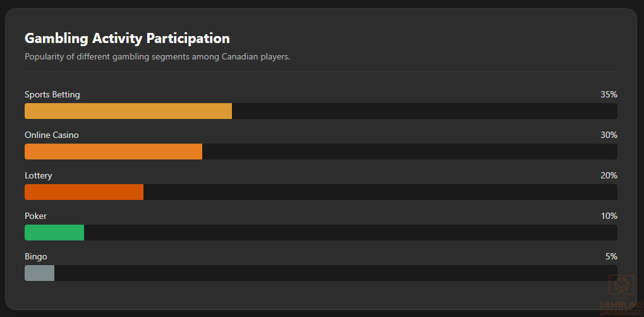This screenshot has width=644, height=317.
Task: Click the Poker label text
Action: tap(35, 216)
